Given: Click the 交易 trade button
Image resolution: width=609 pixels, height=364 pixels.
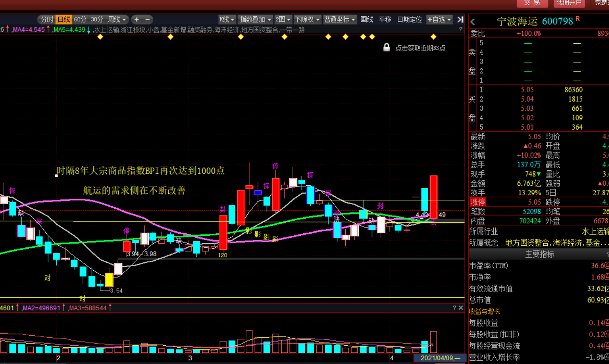Looking at the screenshot, I should pos(532,3).
